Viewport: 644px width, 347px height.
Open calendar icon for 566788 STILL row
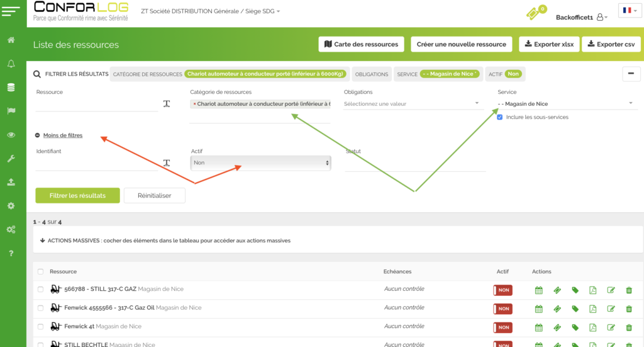tap(538, 290)
